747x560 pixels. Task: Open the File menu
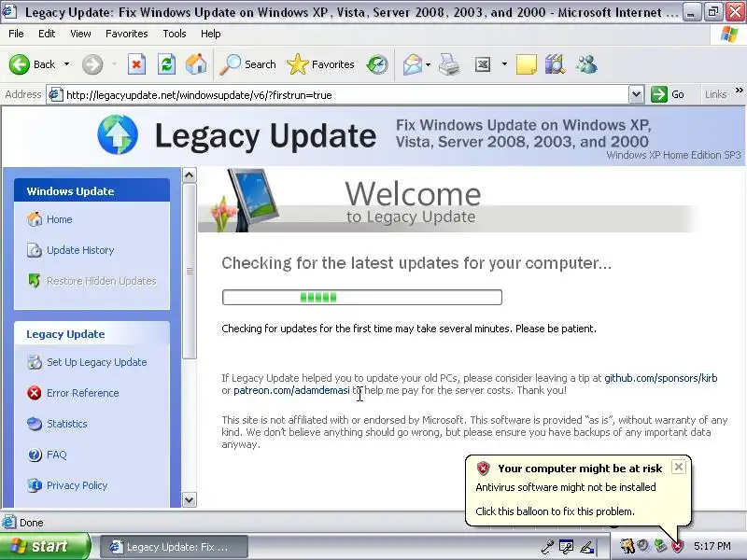pyautogui.click(x=16, y=34)
